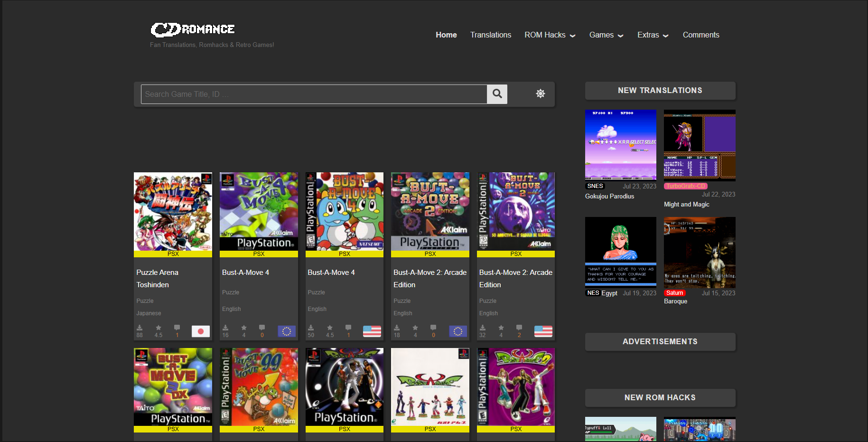Screen dimensions: 868x442
Task: Expand the ROM Hacks dropdown menu
Action: (550, 35)
